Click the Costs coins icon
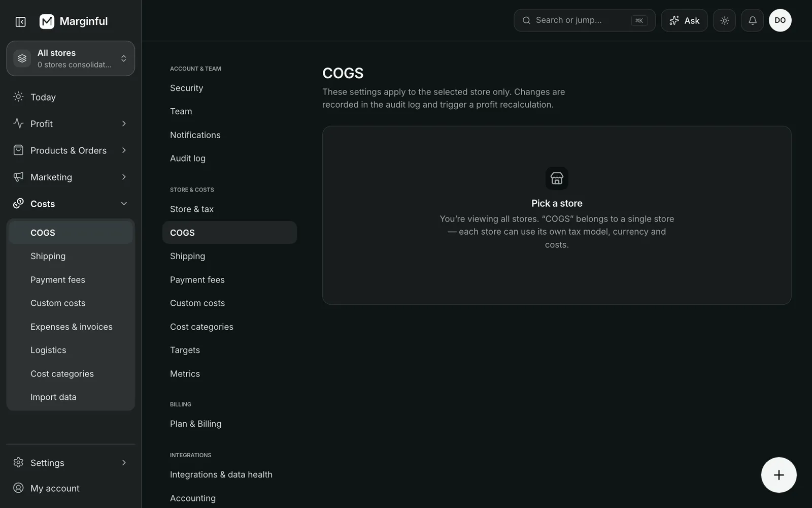Screen dimensions: 812x508 [x=18, y=203]
